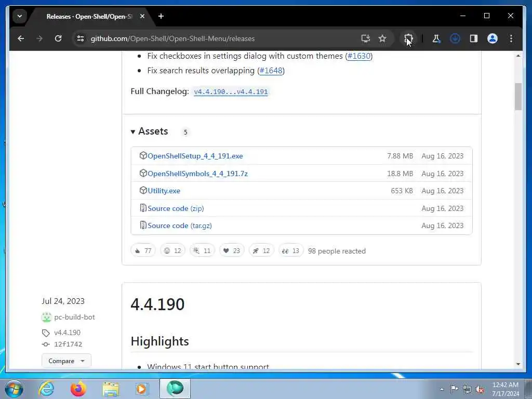
Task: Click package icon beside OpenShellSetup exe
Action: (143, 155)
